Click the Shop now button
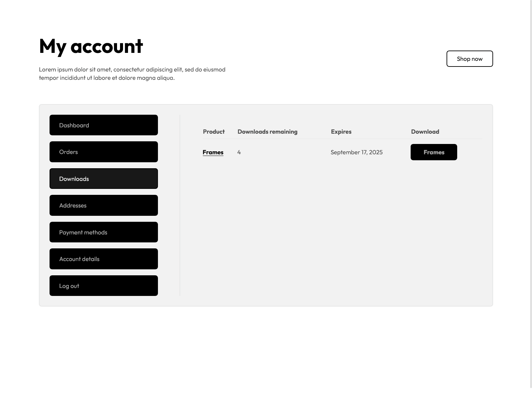This screenshot has height=399, width=532. pos(469,59)
